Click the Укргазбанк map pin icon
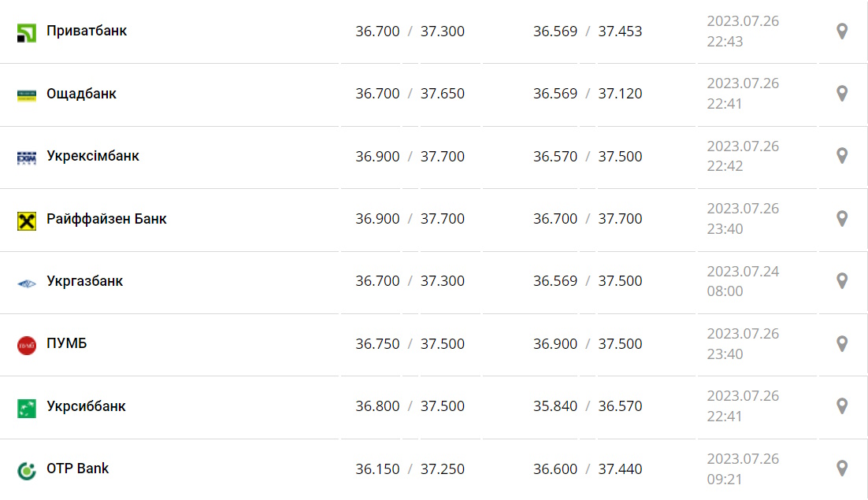This screenshot has height=500, width=868. pyautogui.click(x=841, y=281)
